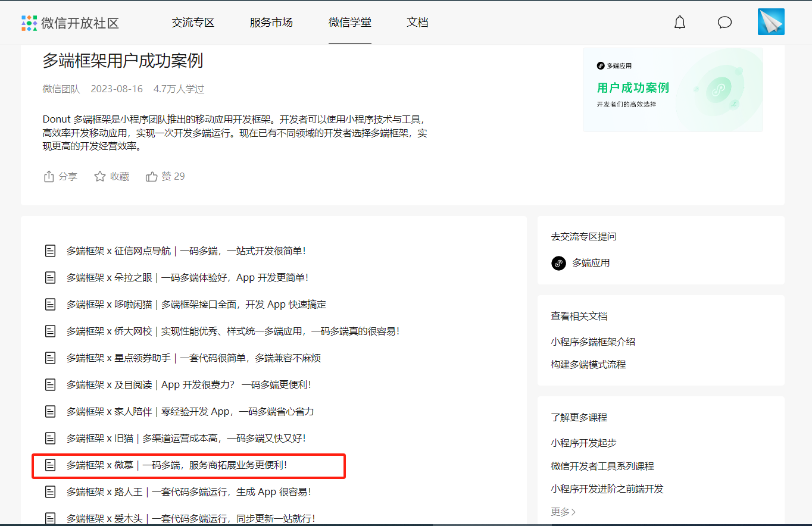Click the 微信团队 author link
The width and height of the screenshot is (812, 526).
click(61, 89)
